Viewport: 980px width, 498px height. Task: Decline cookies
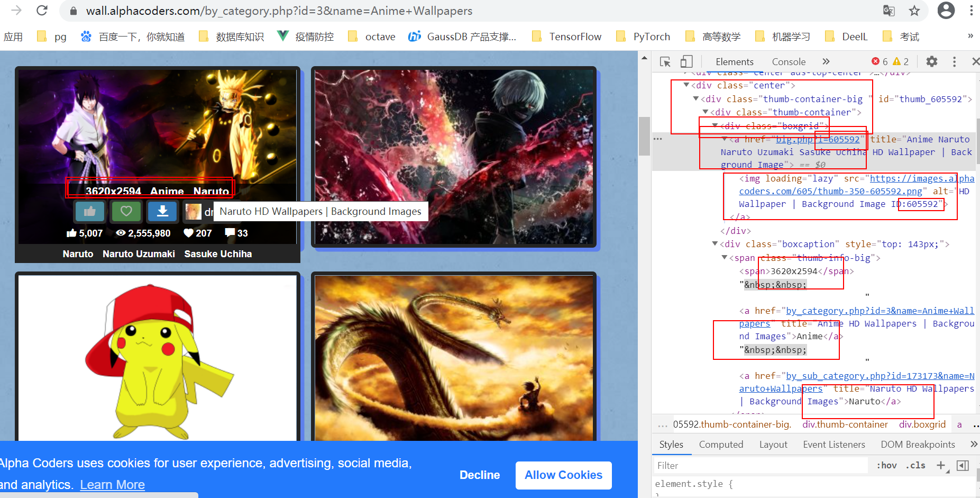479,475
